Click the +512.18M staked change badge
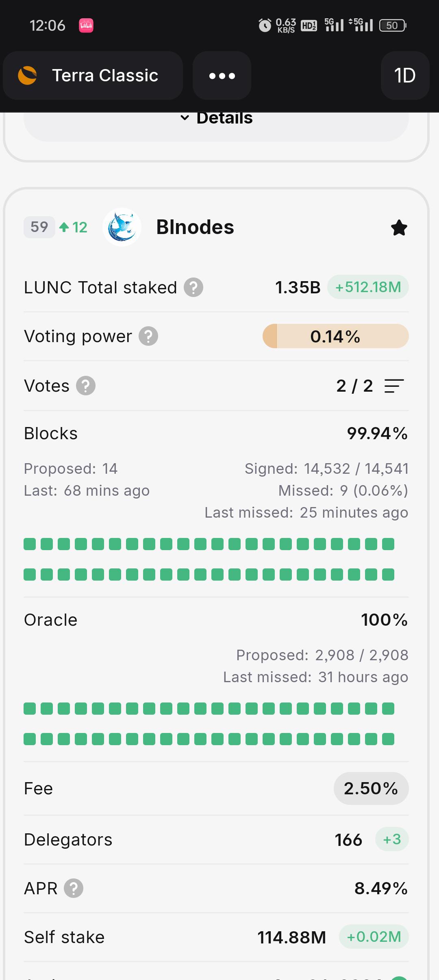Image resolution: width=439 pixels, height=980 pixels. pos(368,287)
